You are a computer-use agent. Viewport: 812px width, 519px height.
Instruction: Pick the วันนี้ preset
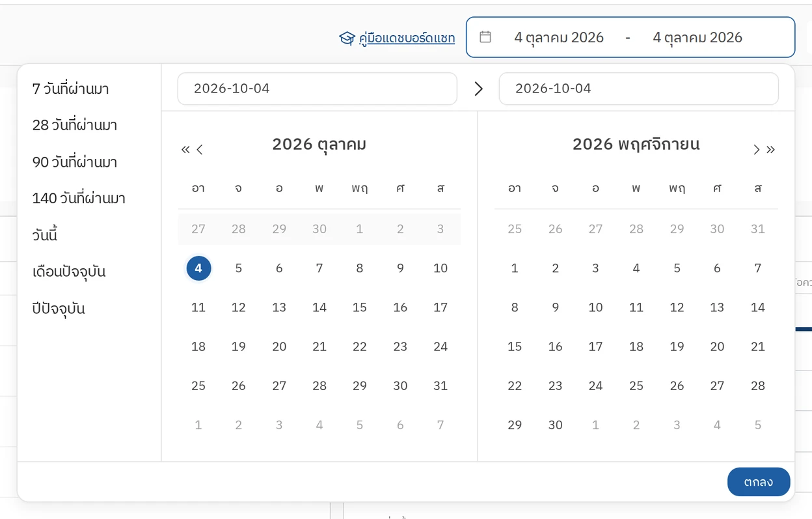(45, 235)
